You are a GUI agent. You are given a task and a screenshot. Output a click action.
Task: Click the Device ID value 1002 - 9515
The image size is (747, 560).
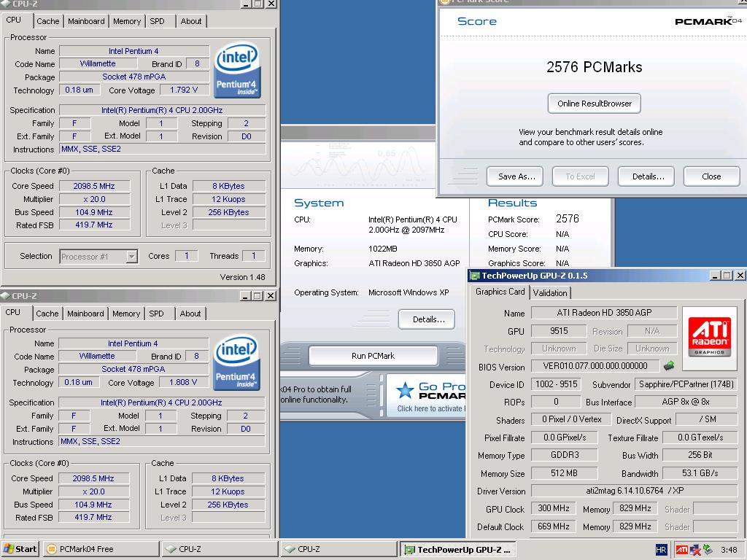[x=556, y=384]
